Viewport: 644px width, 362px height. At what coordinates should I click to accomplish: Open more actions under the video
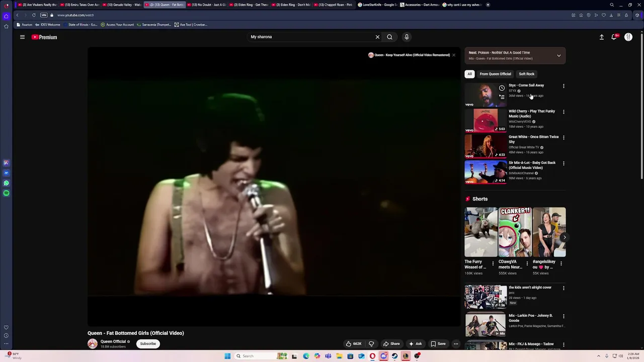(456, 344)
